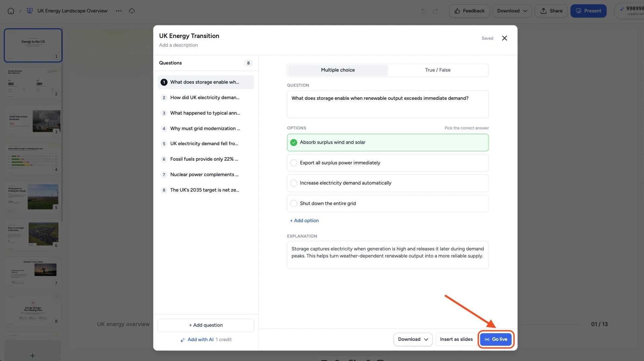Start the presentation with Present
This screenshot has width=644, height=361.
click(588, 11)
